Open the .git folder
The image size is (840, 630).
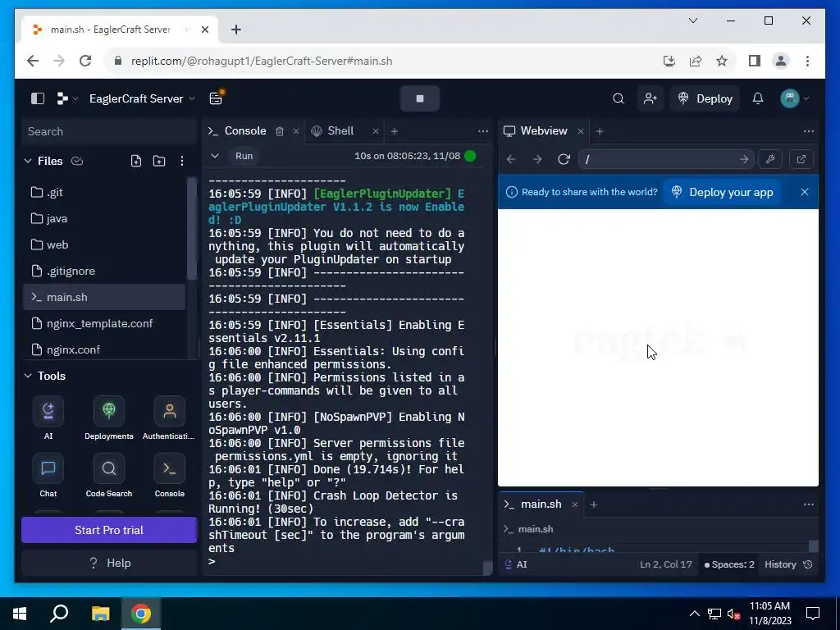click(104, 192)
